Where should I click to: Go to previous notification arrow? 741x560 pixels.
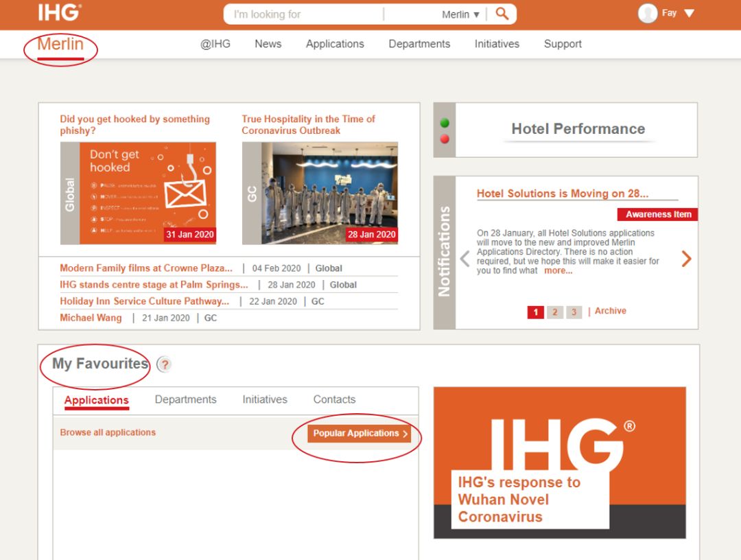tap(465, 259)
